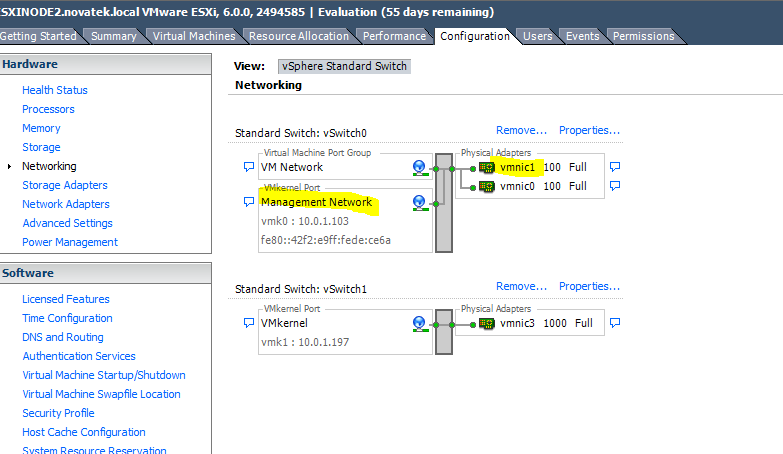
Task: Open Virtual Machine Startup/Shutdown link
Action: tap(104, 375)
